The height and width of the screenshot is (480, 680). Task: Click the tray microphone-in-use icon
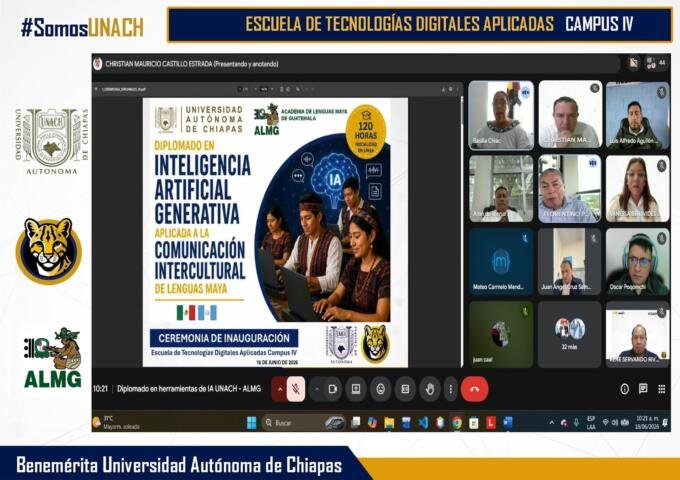pos(576,423)
